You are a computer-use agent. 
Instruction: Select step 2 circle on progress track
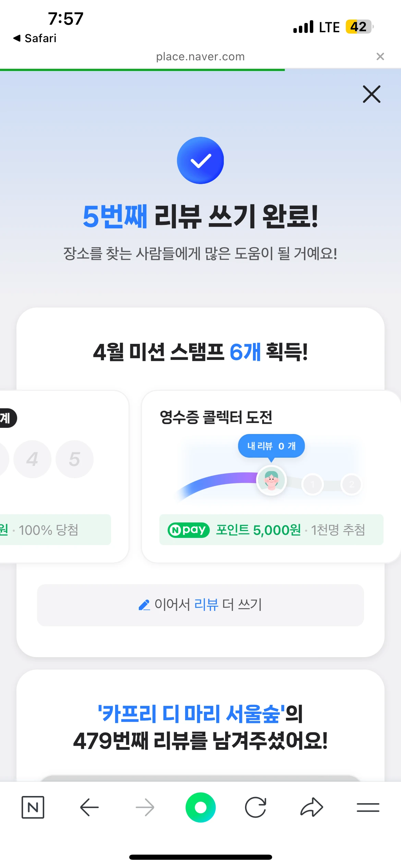[351, 484]
